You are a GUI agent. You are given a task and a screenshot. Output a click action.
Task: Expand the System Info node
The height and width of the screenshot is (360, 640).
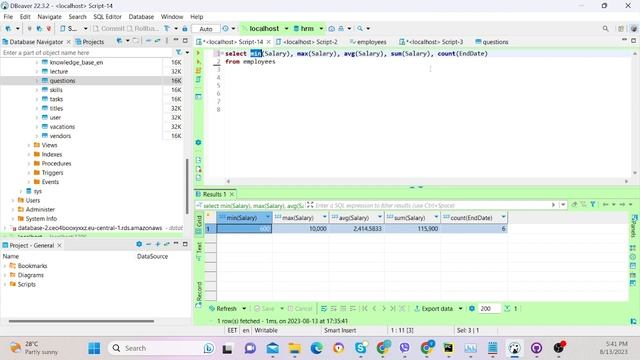pyautogui.click(x=13, y=219)
